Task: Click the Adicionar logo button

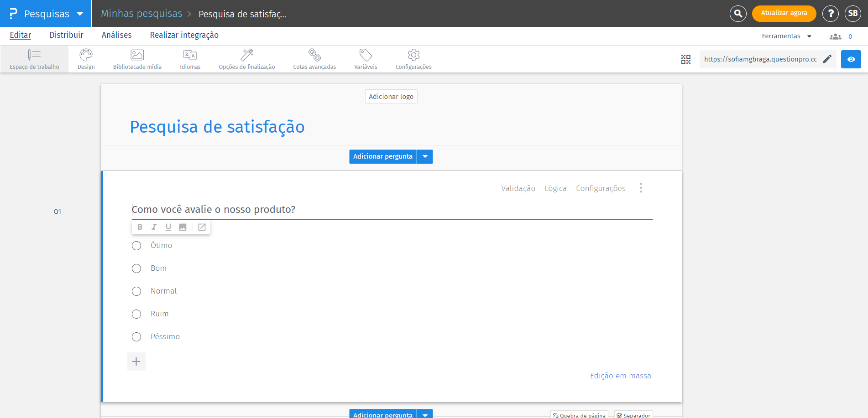Action: tap(391, 97)
